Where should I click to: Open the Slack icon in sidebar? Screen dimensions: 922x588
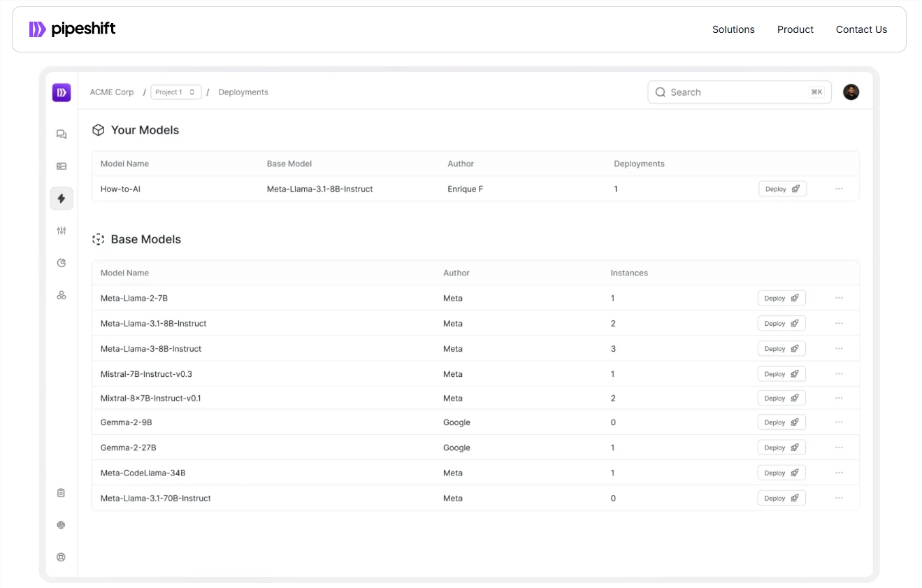coord(61,525)
